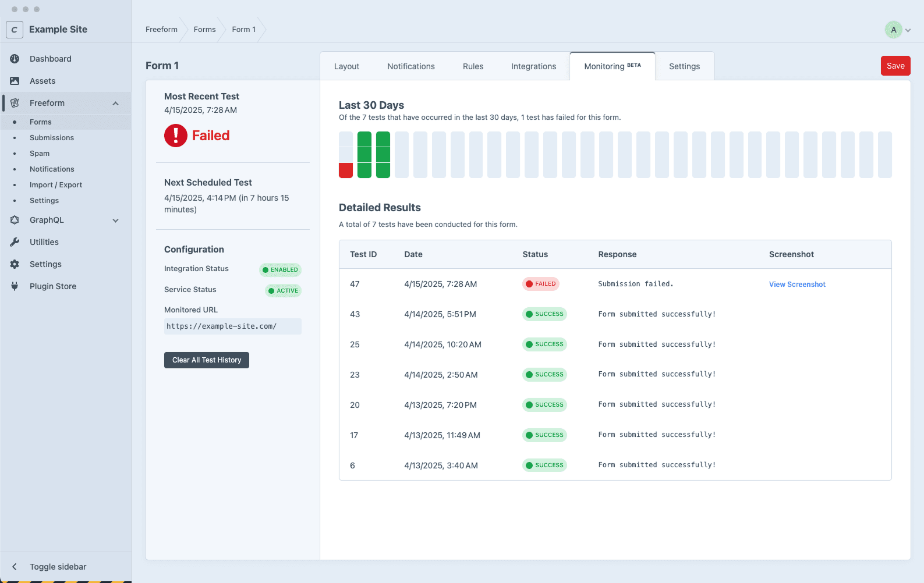Click the Assets image icon
This screenshot has width=924, height=583.
(x=15, y=81)
